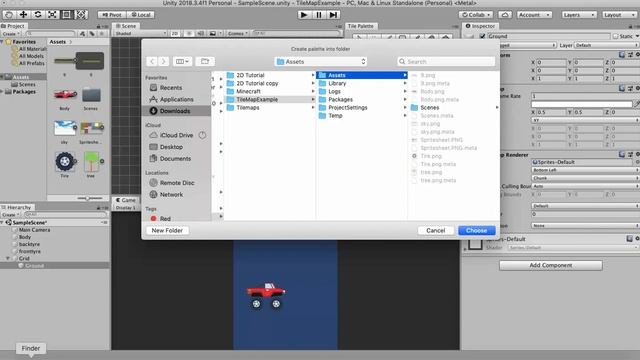
Task: Collapse the Grid object in Hierarchy
Action: pos(8,258)
